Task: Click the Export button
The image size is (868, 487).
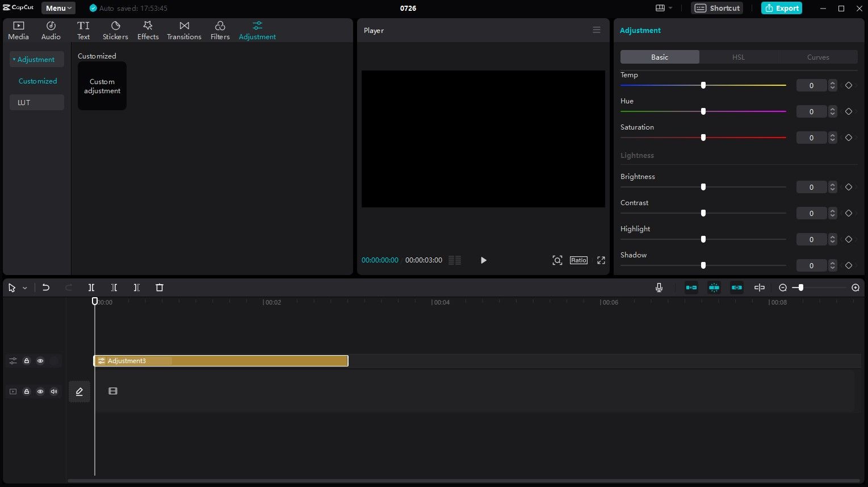Action: (x=781, y=8)
